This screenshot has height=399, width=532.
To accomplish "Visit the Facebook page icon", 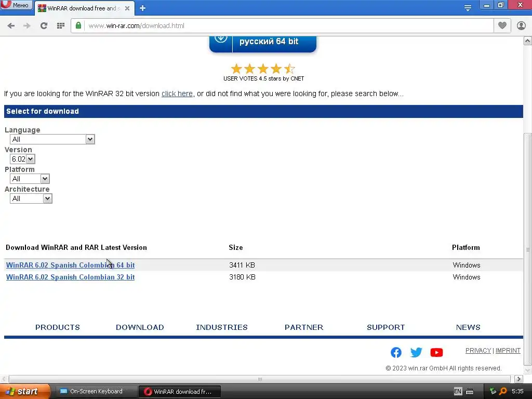I will (396, 353).
